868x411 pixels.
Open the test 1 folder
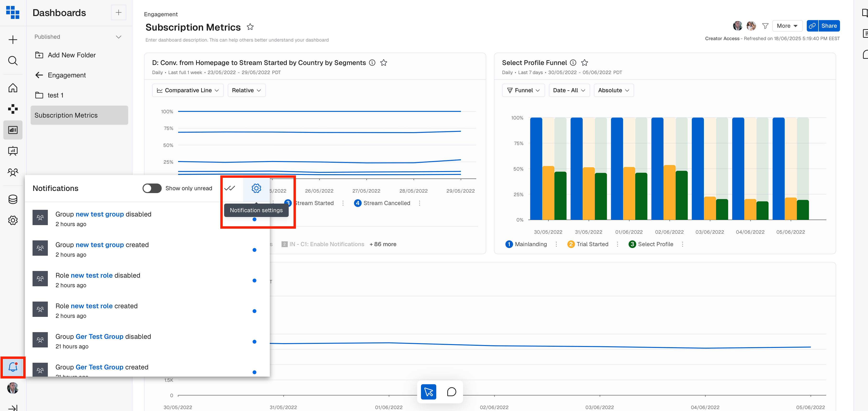click(x=55, y=95)
